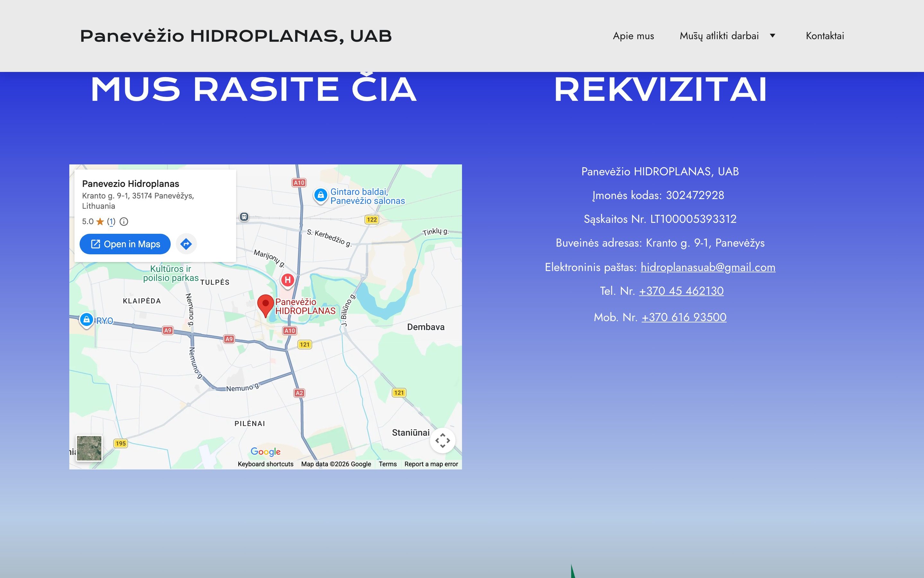Screen dimensions: 924x578
Task: Click the directions arrow icon in map card
Action: click(x=186, y=244)
